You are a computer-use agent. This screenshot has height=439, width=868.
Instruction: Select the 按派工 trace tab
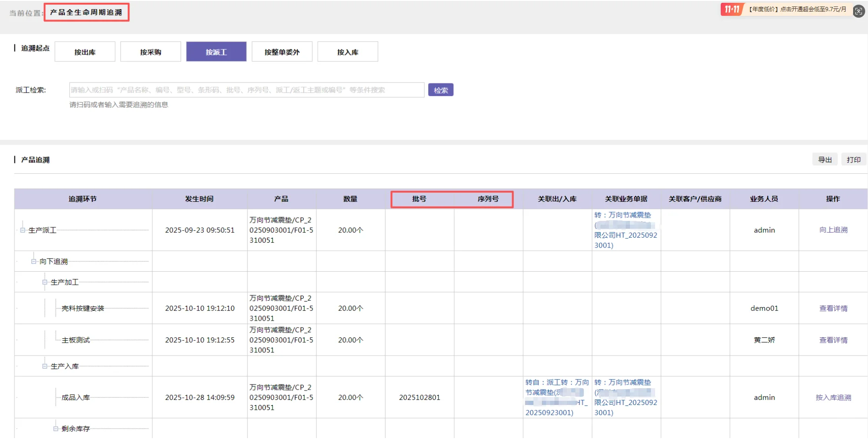pos(216,51)
